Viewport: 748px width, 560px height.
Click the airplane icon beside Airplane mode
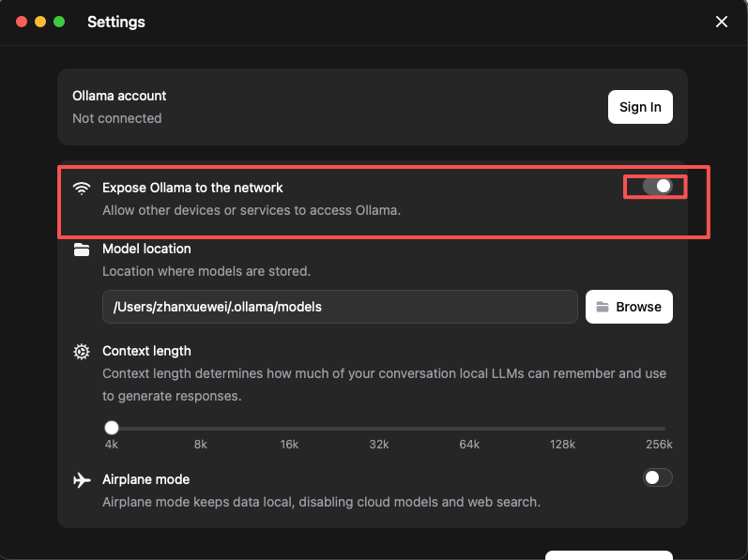[82, 480]
